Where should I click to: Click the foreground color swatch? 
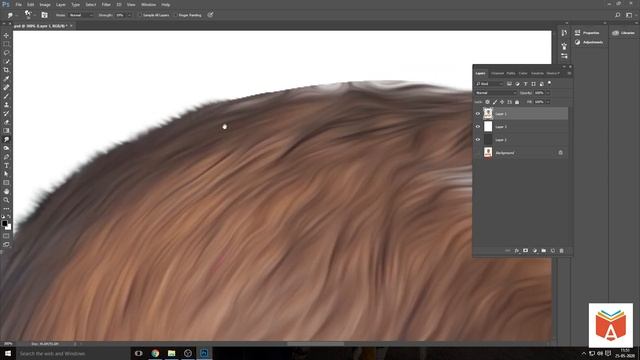[4, 223]
